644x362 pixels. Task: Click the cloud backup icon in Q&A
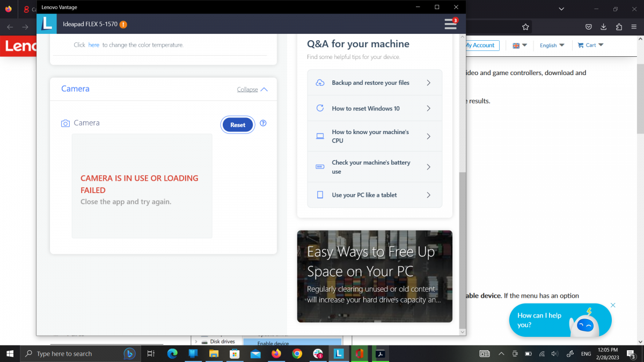tap(320, 83)
